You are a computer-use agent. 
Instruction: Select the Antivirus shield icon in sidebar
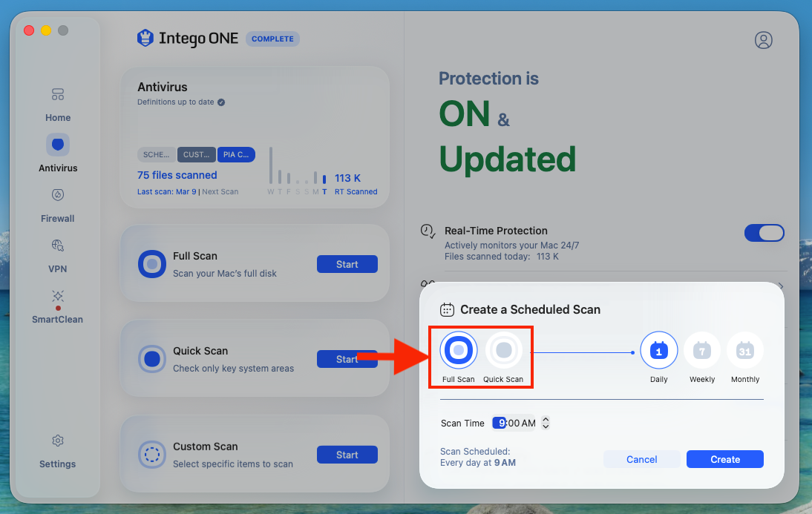pyautogui.click(x=57, y=145)
